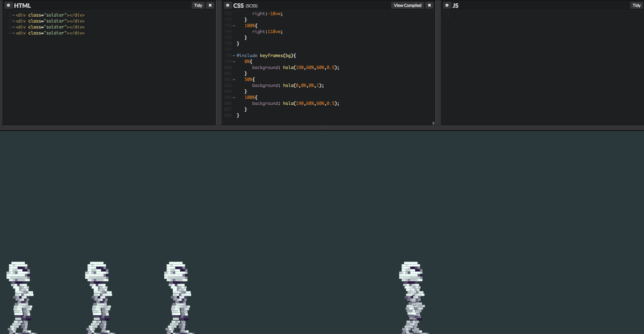Close the CSS editor panel
Image resolution: width=644 pixels, height=334 pixels.
pos(429,5)
